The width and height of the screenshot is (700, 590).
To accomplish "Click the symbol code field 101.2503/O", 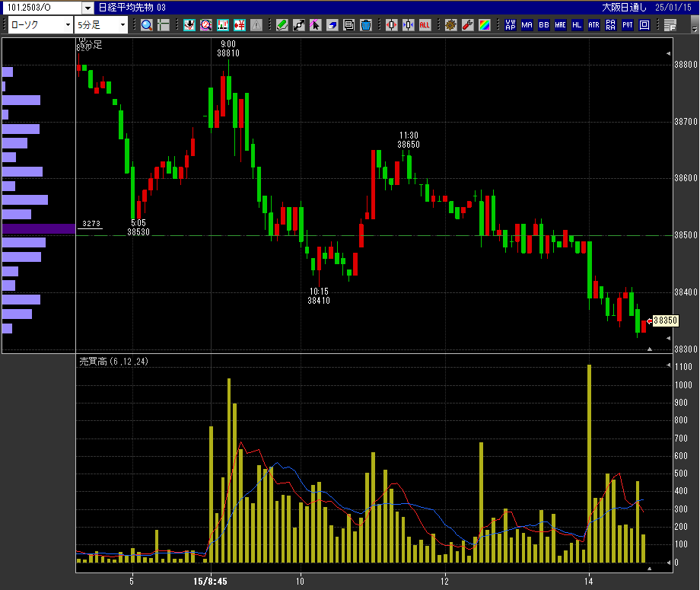I will click(x=43, y=8).
